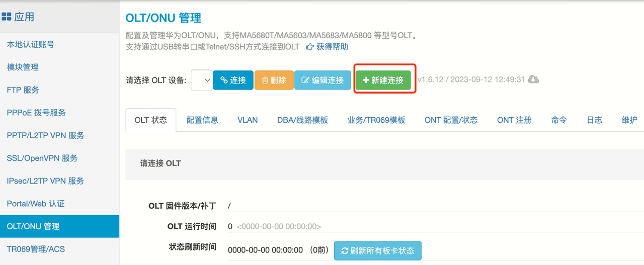Switch to the DBA/线路模板 tab
The image size is (644, 265).
(x=302, y=120)
